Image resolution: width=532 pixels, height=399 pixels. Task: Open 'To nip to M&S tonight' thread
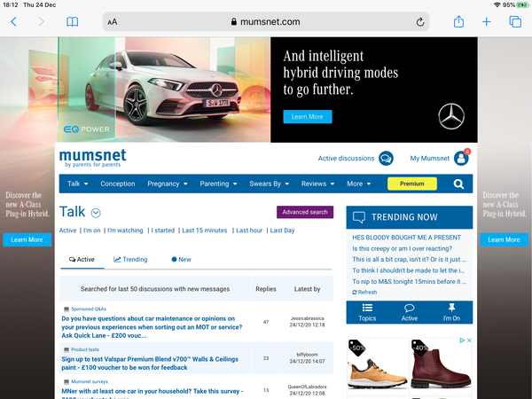[x=409, y=282]
